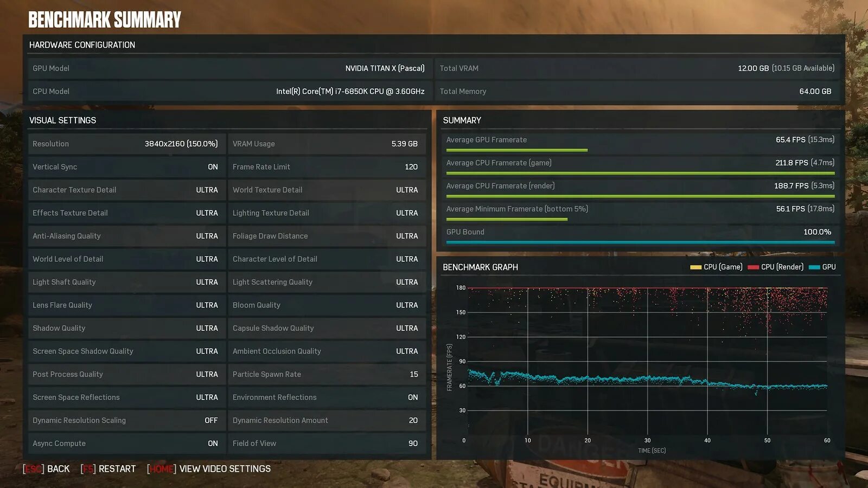Select the Light Scattering Quality row

coord(327,282)
